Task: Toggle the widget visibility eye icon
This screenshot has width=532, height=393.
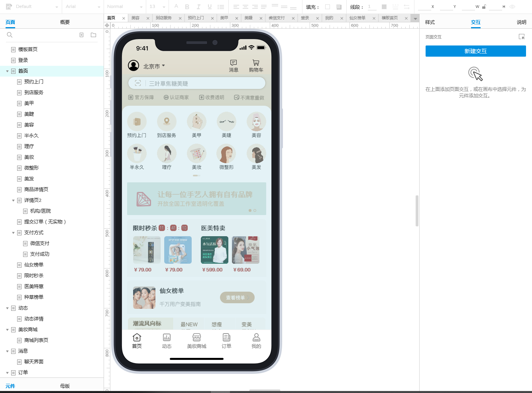Action: [x=512, y=7]
